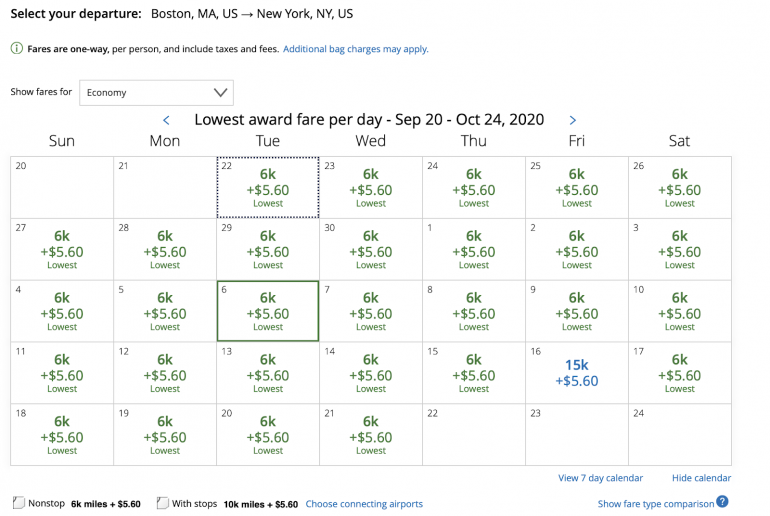Go to next dates with right arrow

pos(572,120)
